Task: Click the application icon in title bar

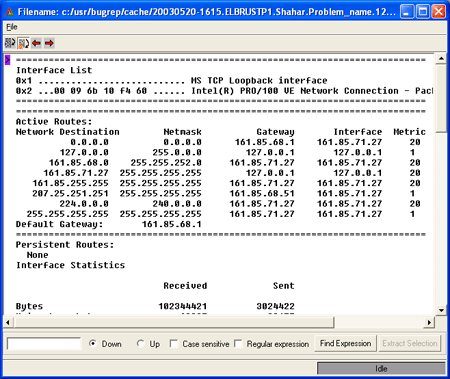Action: click(9, 12)
